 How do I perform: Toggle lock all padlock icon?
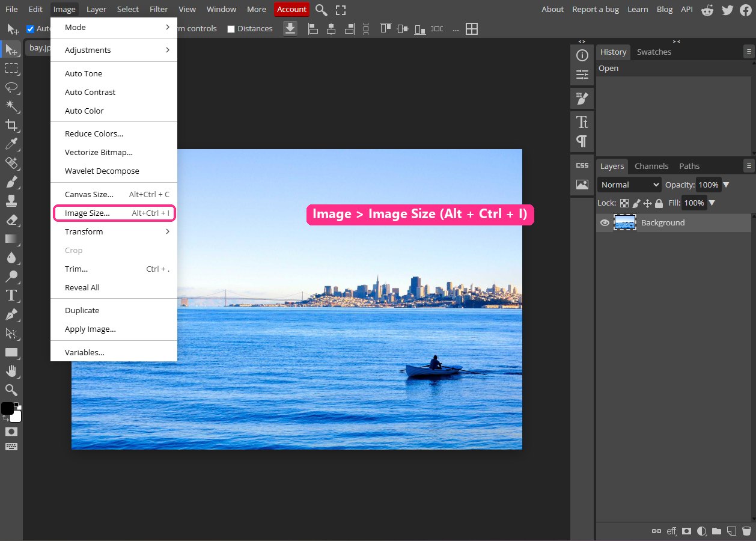(x=659, y=204)
